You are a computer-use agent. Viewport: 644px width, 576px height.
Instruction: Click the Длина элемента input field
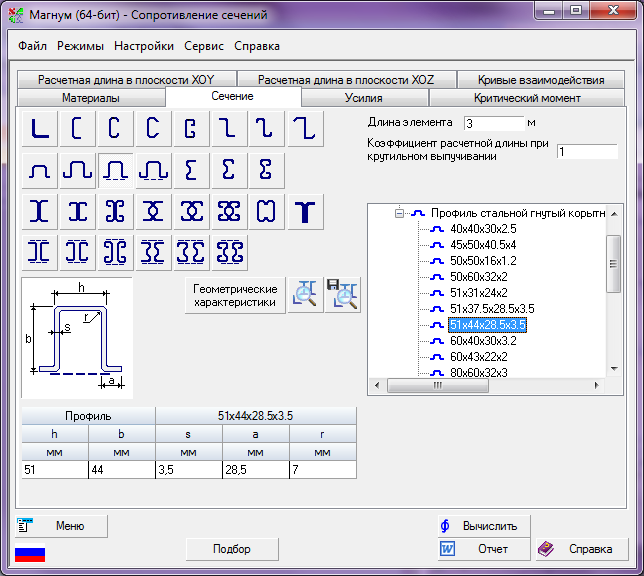(493, 123)
